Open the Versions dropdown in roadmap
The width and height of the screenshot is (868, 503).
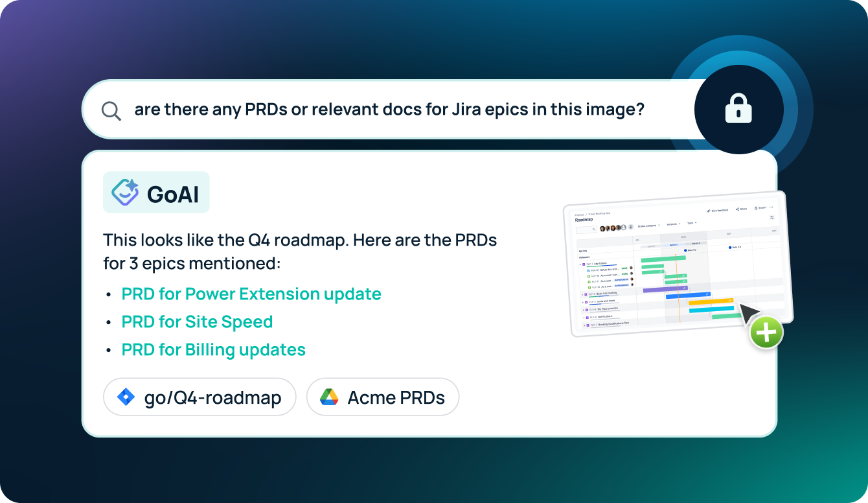[x=673, y=224]
